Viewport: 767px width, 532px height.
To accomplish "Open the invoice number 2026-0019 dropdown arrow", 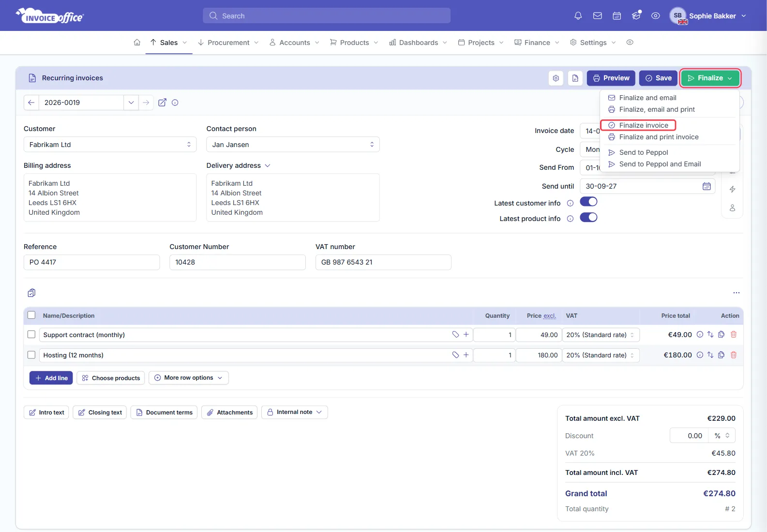I will point(131,103).
